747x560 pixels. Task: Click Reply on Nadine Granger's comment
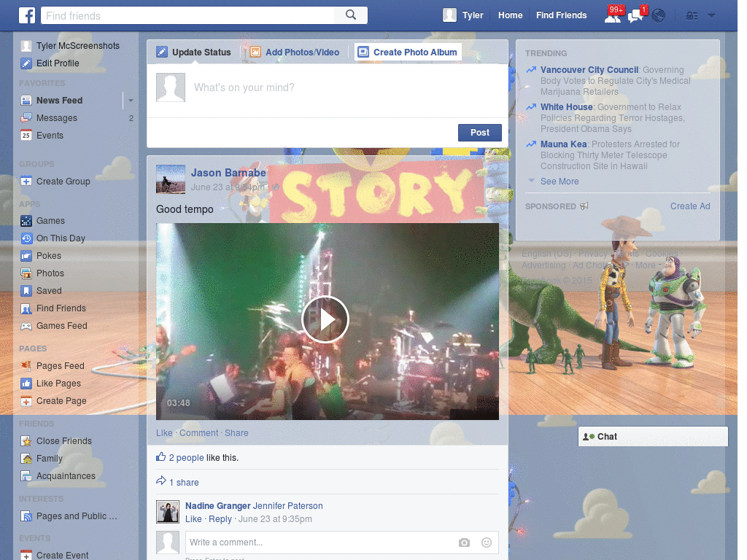click(x=220, y=519)
